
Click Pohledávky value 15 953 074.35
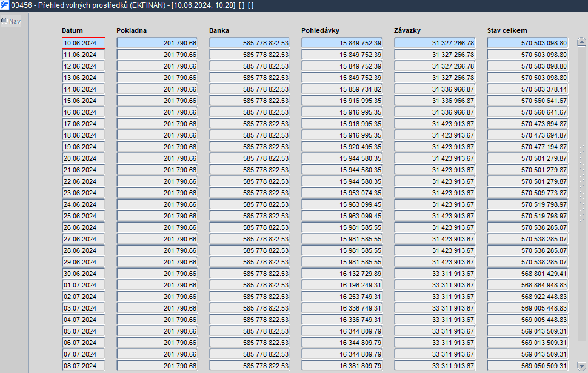(342, 193)
